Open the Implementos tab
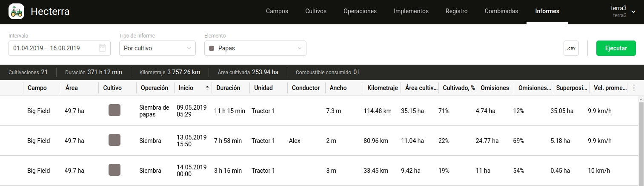This screenshot has width=644, height=186. (x=411, y=12)
